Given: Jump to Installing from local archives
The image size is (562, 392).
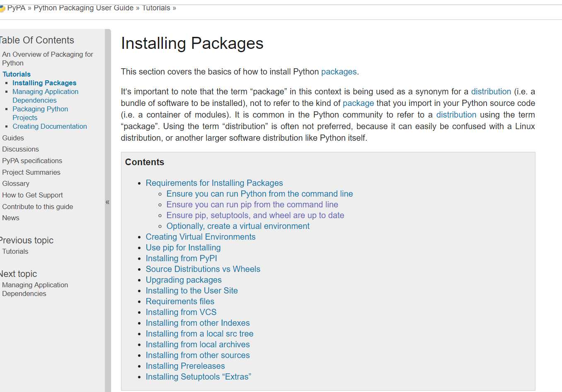Looking at the screenshot, I should point(198,344).
